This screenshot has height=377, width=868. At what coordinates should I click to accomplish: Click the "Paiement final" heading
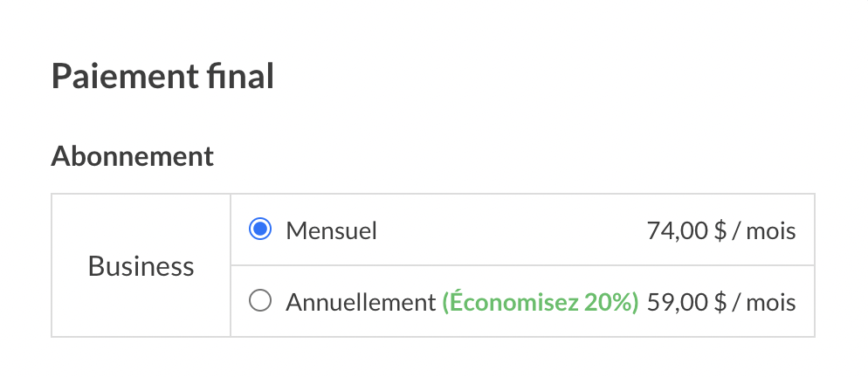[162, 77]
